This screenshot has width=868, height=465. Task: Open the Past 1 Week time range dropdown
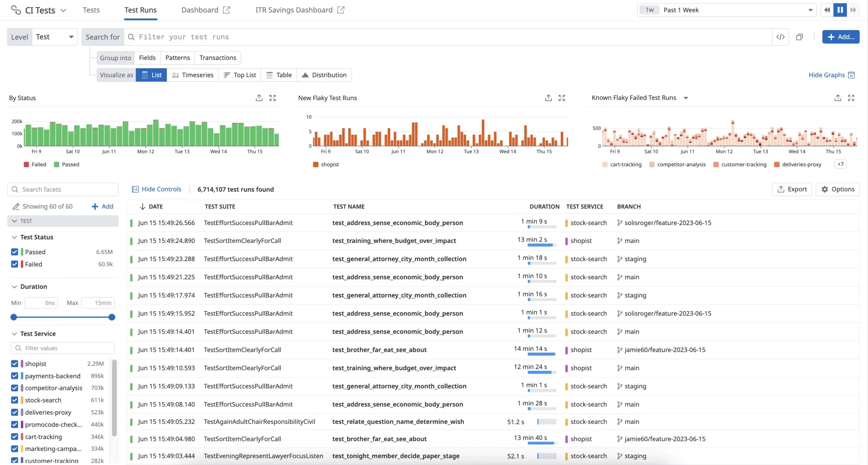(726, 10)
